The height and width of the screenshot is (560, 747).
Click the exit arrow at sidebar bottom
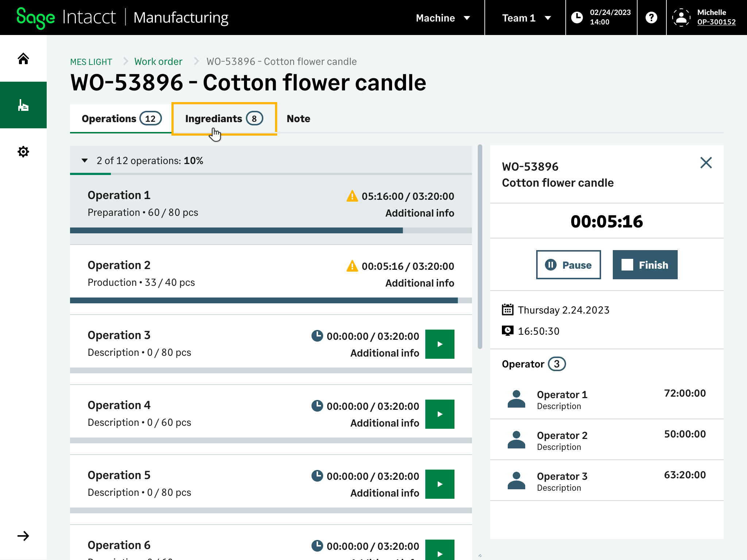click(x=23, y=536)
